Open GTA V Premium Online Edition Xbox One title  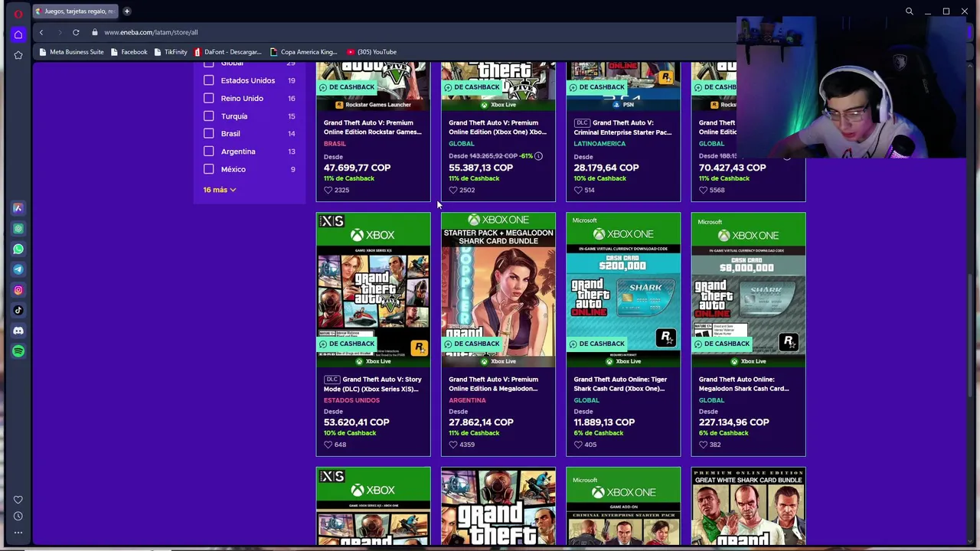click(498, 127)
